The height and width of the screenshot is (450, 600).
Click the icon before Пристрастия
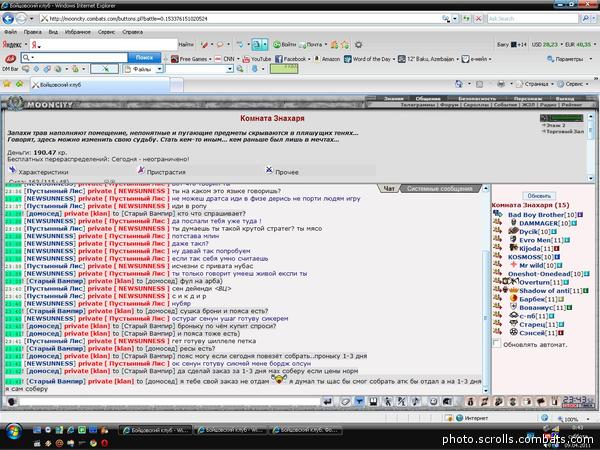(141, 170)
